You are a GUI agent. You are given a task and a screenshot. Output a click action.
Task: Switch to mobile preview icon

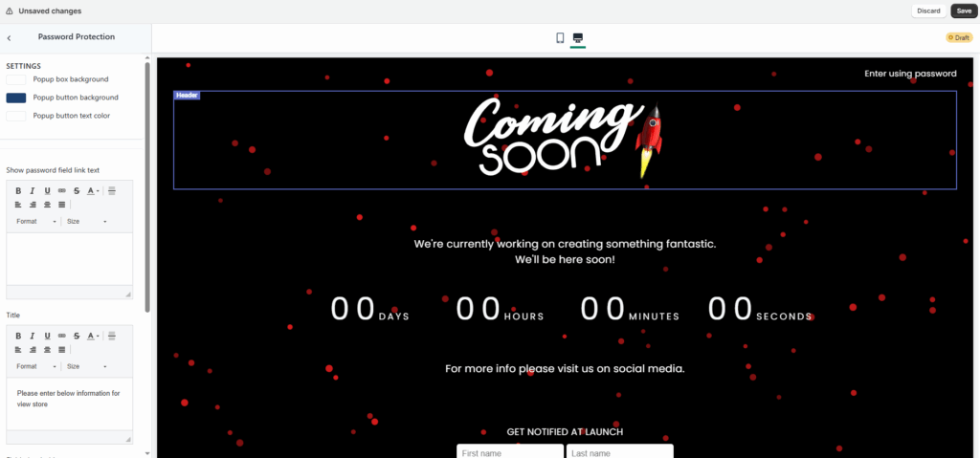click(x=560, y=38)
